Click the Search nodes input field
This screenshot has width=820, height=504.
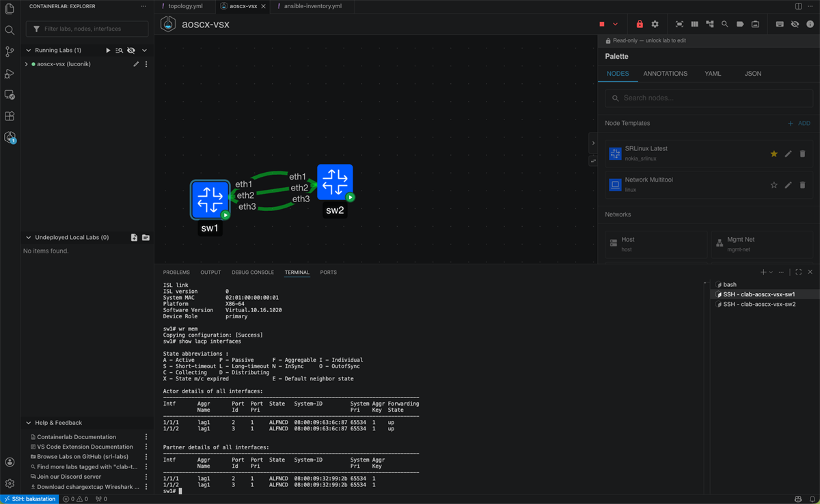[x=709, y=98]
